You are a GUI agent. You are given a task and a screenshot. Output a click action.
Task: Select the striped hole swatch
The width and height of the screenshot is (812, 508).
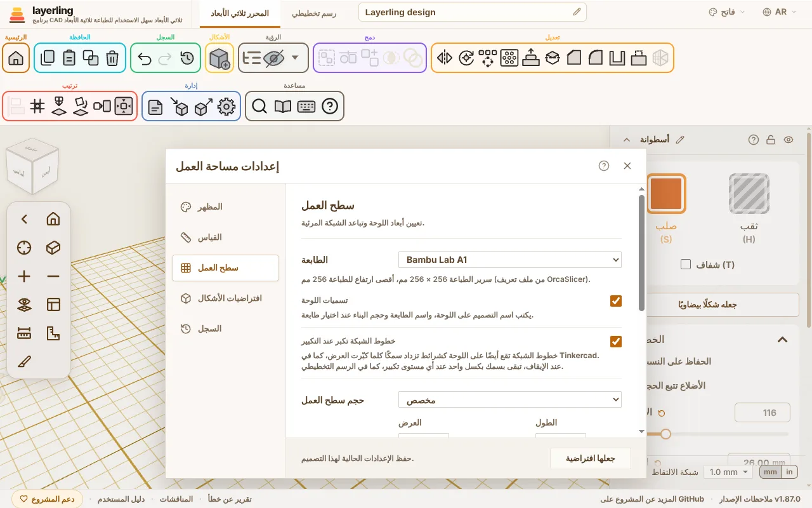pyautogui.click(x=749, y=194)
